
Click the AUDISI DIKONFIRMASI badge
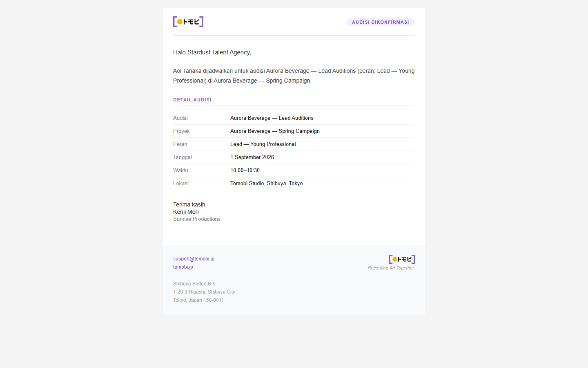[x=381, y=22]
